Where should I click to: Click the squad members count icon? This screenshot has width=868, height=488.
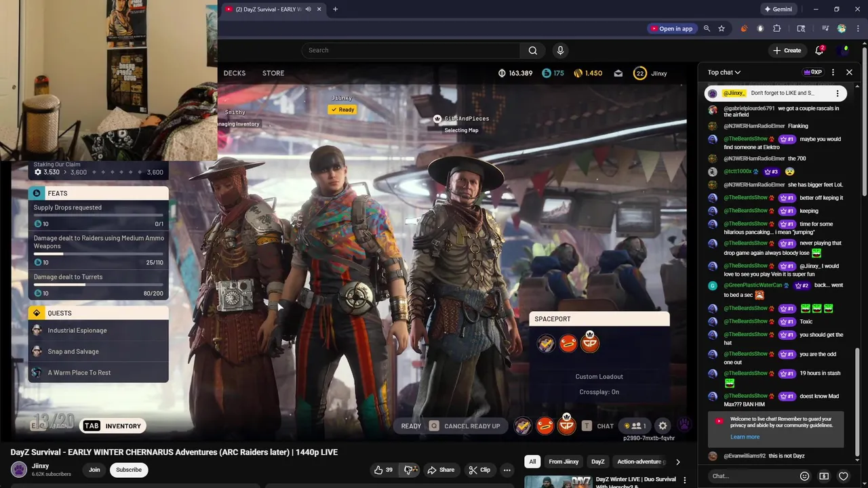pos(635,426)
